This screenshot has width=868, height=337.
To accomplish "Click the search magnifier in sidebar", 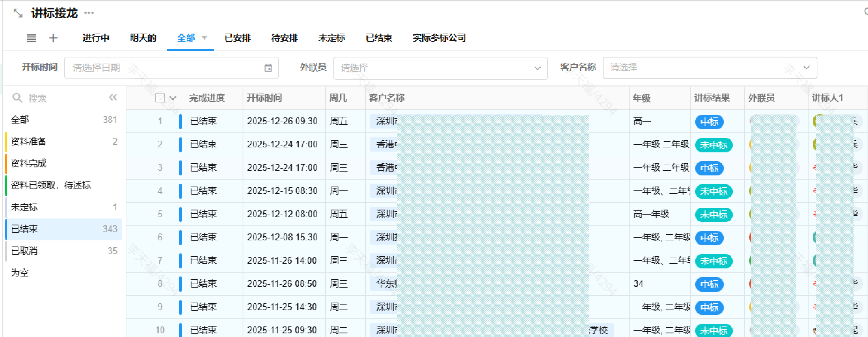I will pos(17,98).
